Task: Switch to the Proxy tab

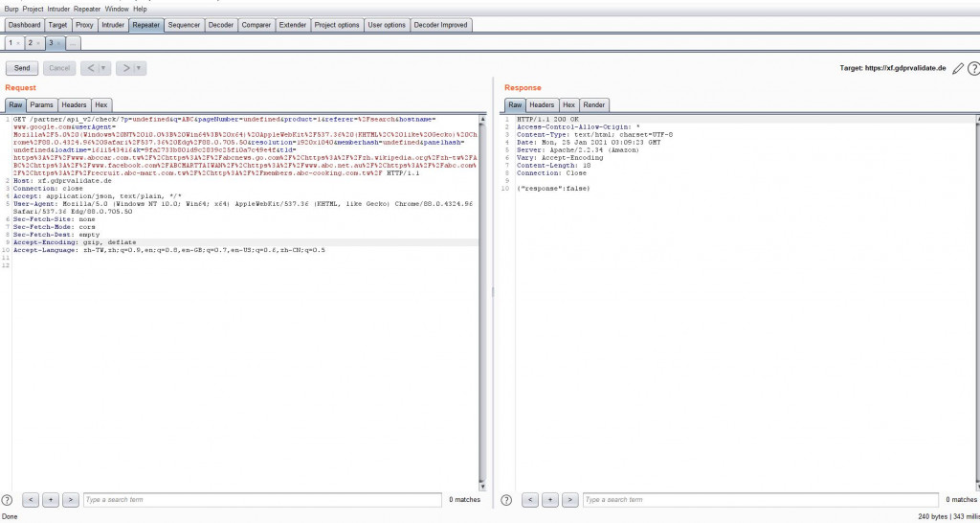Action: click(84, 25)
